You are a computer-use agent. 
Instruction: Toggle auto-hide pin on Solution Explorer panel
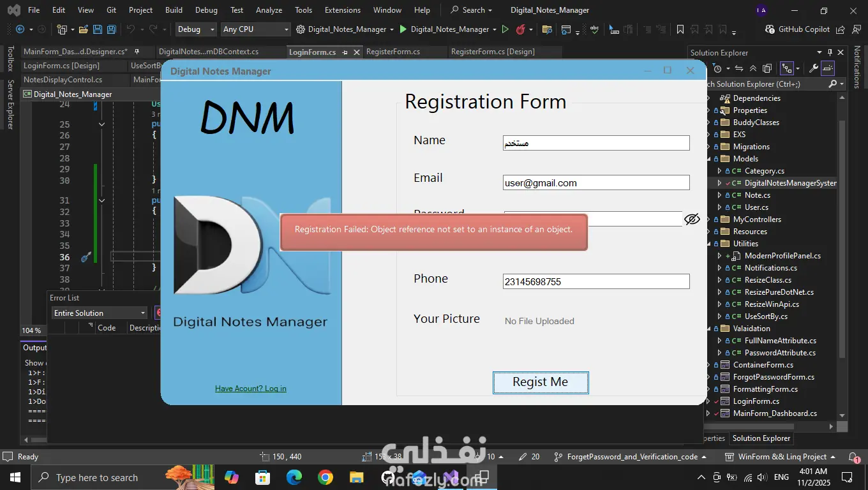coord(830,52)
